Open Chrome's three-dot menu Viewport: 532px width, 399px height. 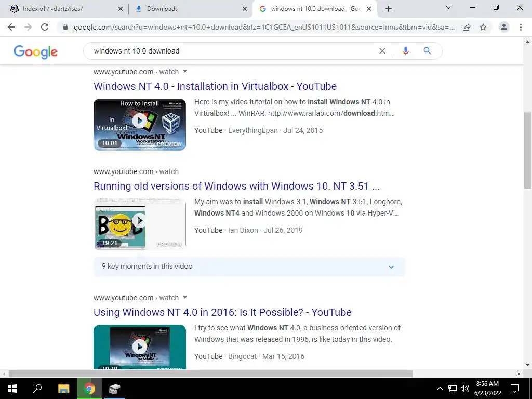point(521,27)
